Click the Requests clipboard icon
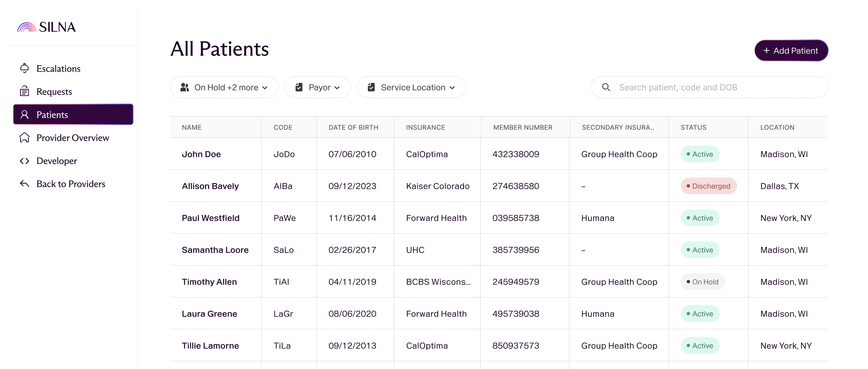868x369 pixels. pos(24,91)
